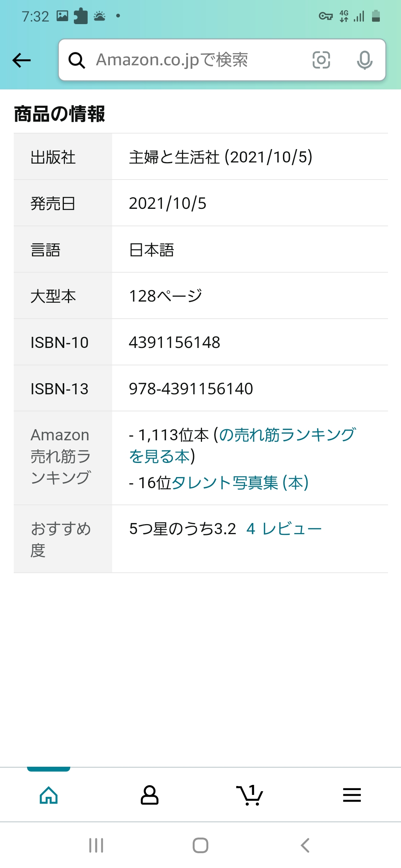Screen dimensions: 401x868
Task: Select the ISBN-10 value 4391156148
Action: 175,342
